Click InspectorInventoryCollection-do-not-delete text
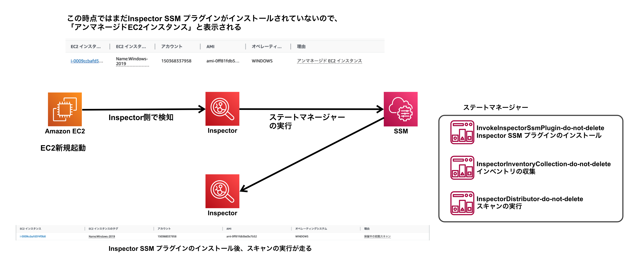The width and height of the screenshot is (644, 269). [x=544, y=164]
